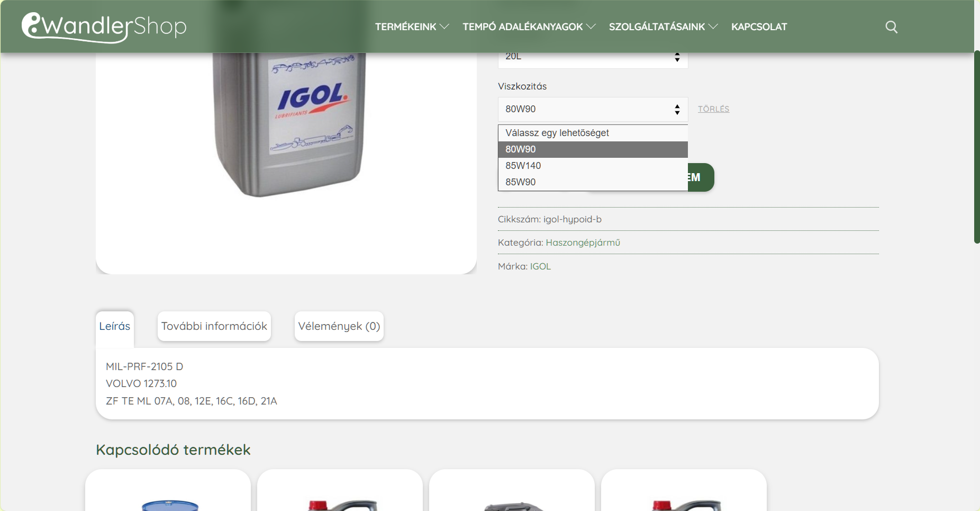This screenshot has height=511, width=980.
Task: Click 'VOLVO 1273.10' description line
Action: point(141,383)
